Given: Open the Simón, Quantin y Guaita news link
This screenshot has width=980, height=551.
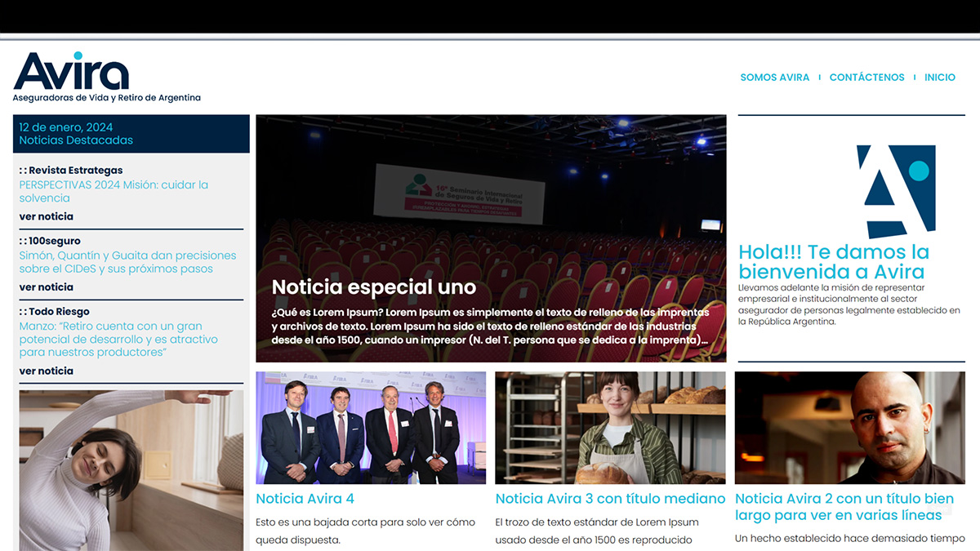Looking at the screenshot, I should [127, 262].
